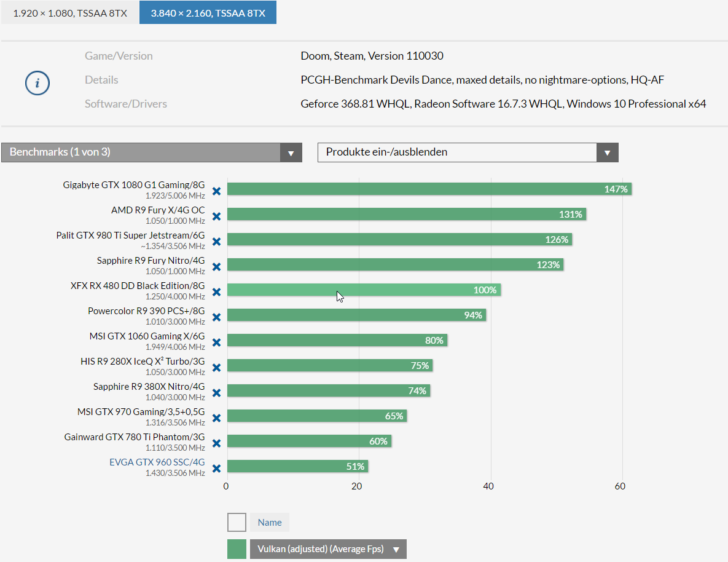Click Gainward GTX 780 Ti Phantom/3G label

(135, 437)
